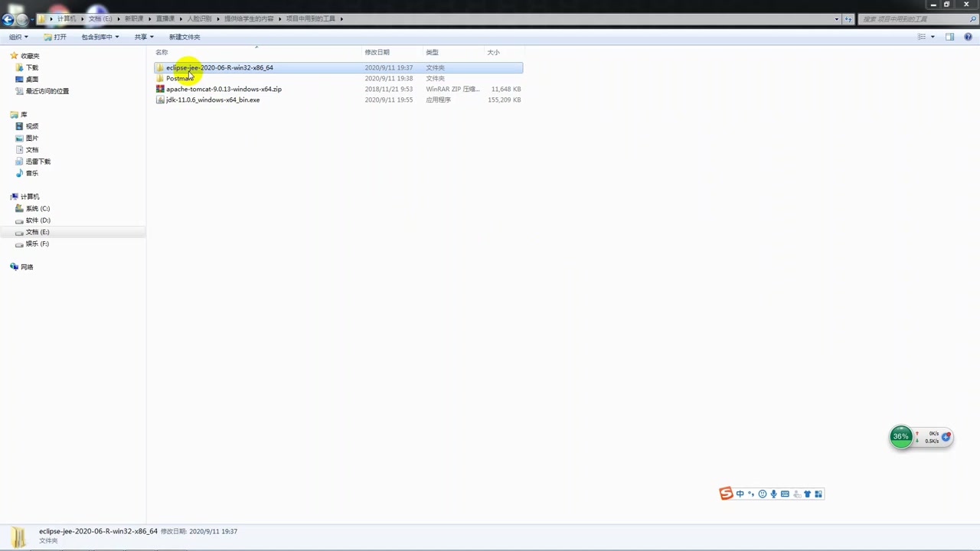The width and height of the screenshot is (980, 551).
Task: Select 网络 in navigation pane
Action: coord(27,267)
